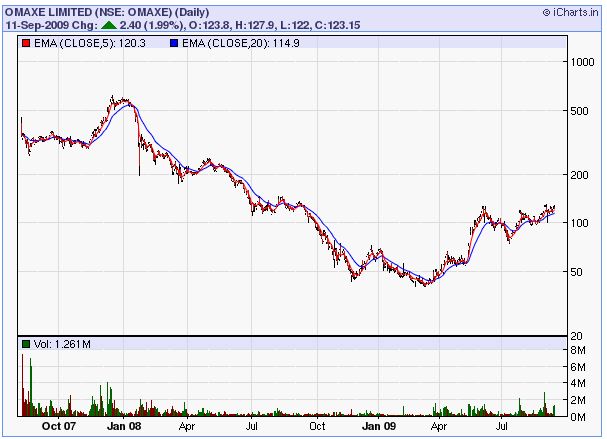Click the Jan 09 date axis label

379,426
